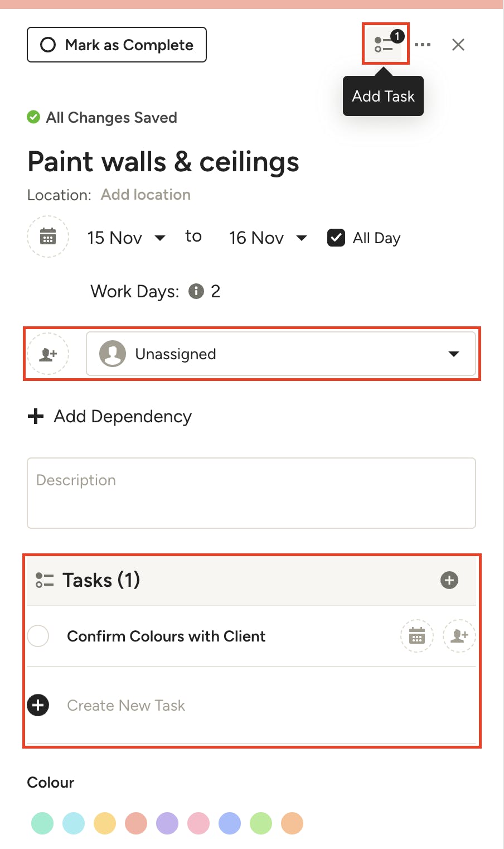Open the 15 Nov start date dropdown
The width and height of the screenshot is (504, 849).
point(126,238)
